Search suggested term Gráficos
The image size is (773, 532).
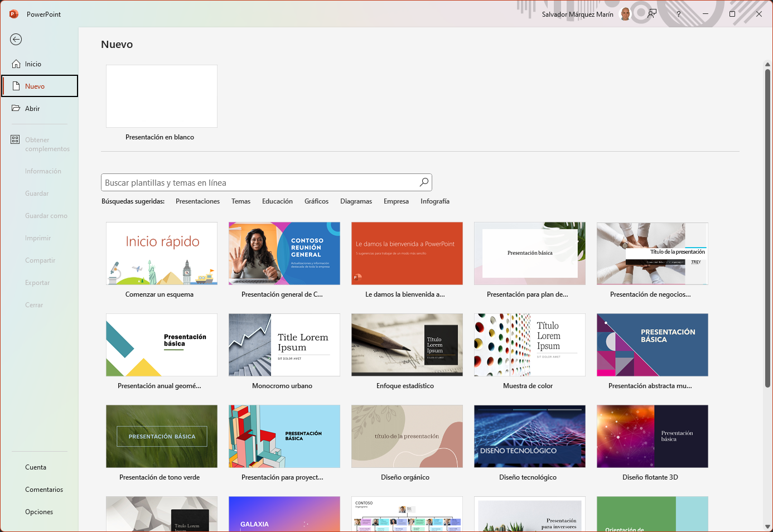316,201
